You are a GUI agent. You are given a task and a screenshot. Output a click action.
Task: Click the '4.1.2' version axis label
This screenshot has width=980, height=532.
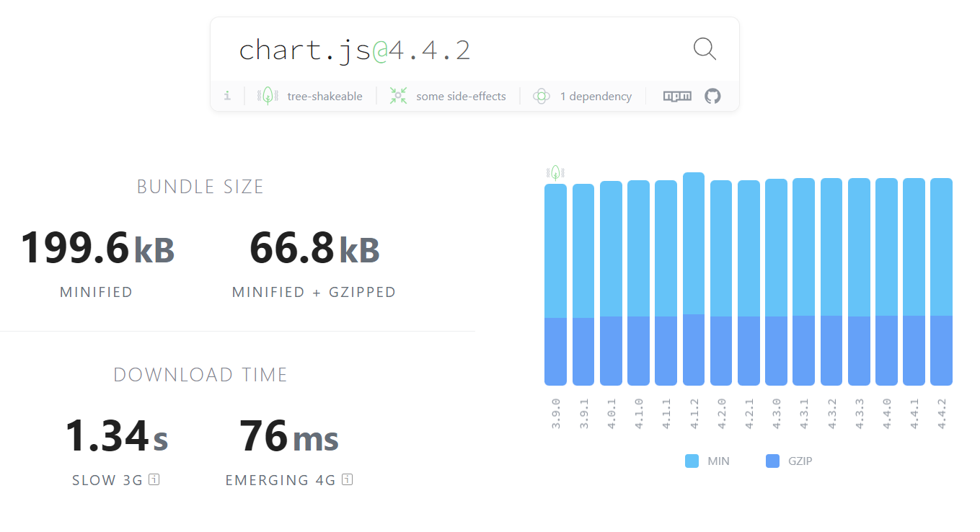coord(694,413)
